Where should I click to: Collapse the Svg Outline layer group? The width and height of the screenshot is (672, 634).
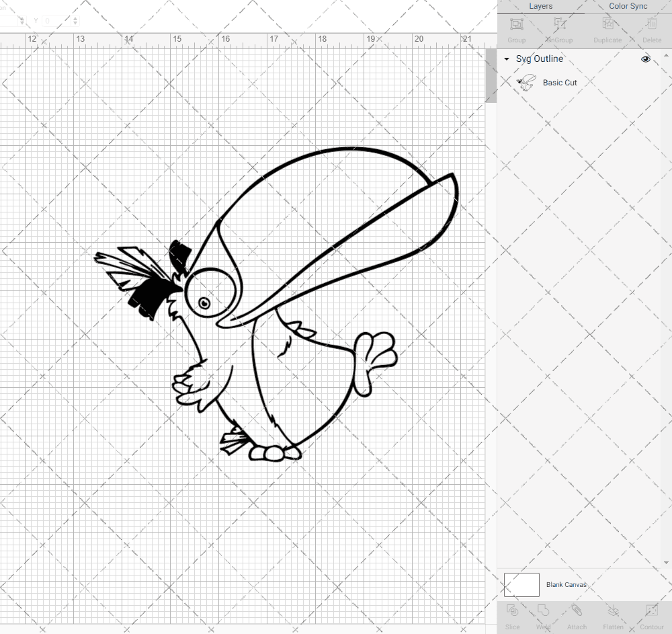506,59
